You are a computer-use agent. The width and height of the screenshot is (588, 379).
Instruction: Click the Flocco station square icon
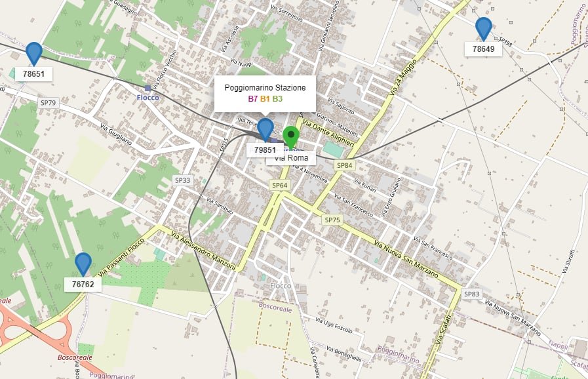click(147, 88)
